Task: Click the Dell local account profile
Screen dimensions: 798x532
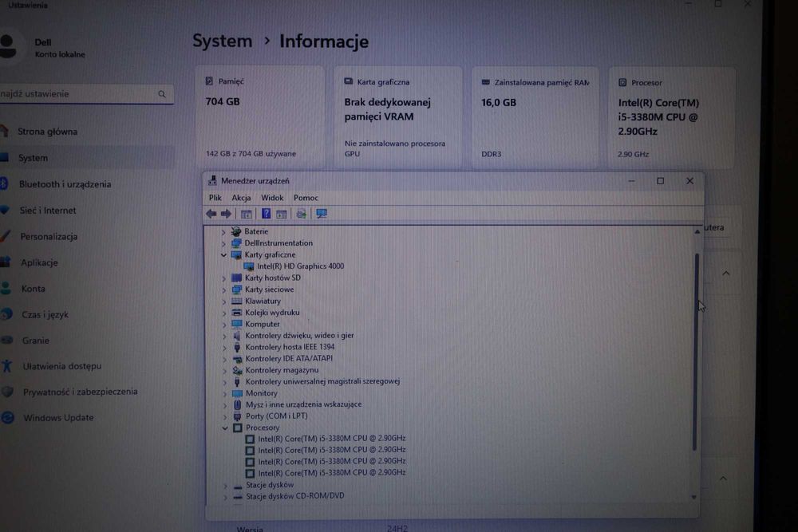Action: pos(43,48)
